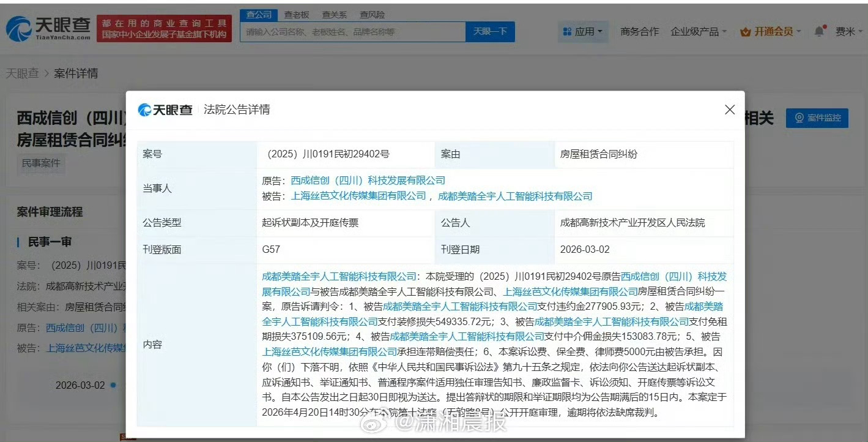Click 商务合作 in the top navigation
Screen dimensions: 868x442
(x=639, y=32)
